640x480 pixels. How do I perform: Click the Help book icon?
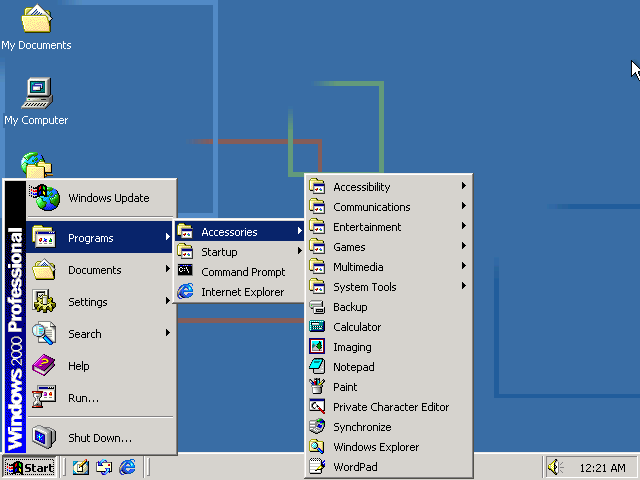44,365
